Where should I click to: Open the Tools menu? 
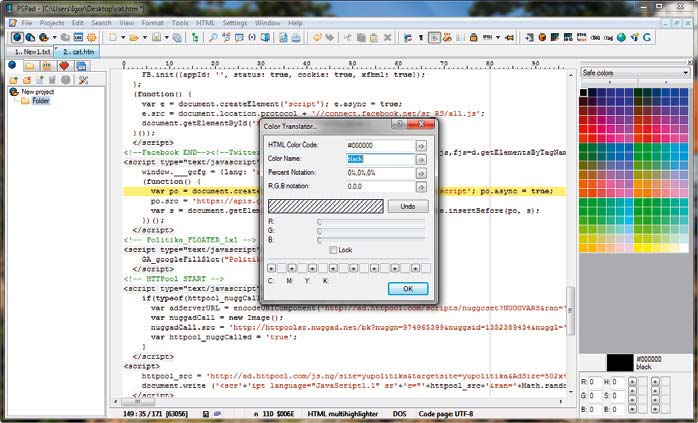tap(180, 23)
